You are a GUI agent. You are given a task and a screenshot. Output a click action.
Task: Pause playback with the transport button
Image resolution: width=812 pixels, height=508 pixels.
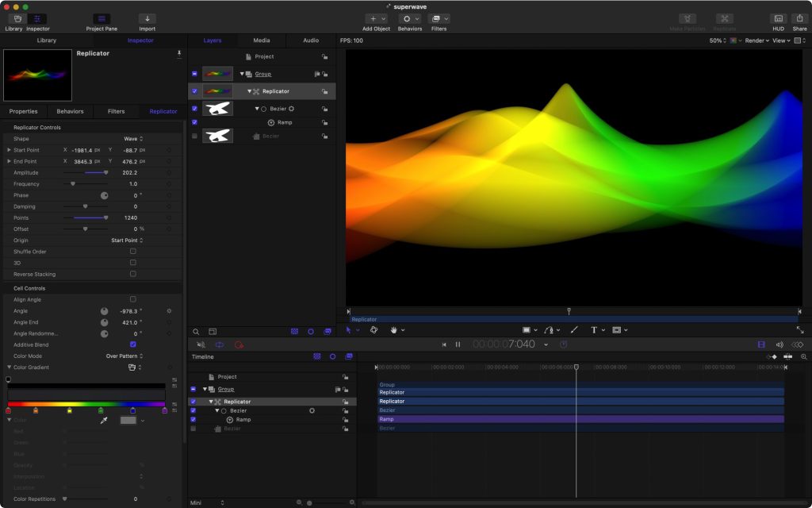point(458,344)
